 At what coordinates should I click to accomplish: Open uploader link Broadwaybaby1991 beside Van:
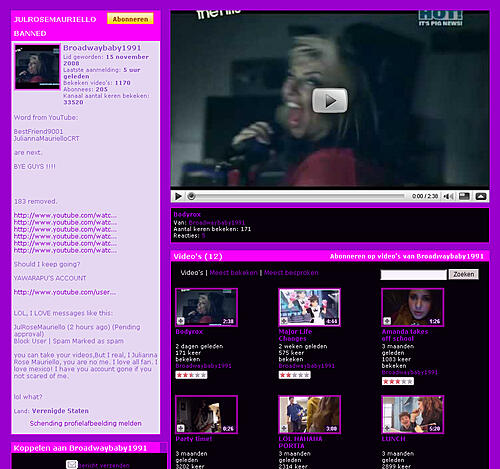tap(217, 222)
